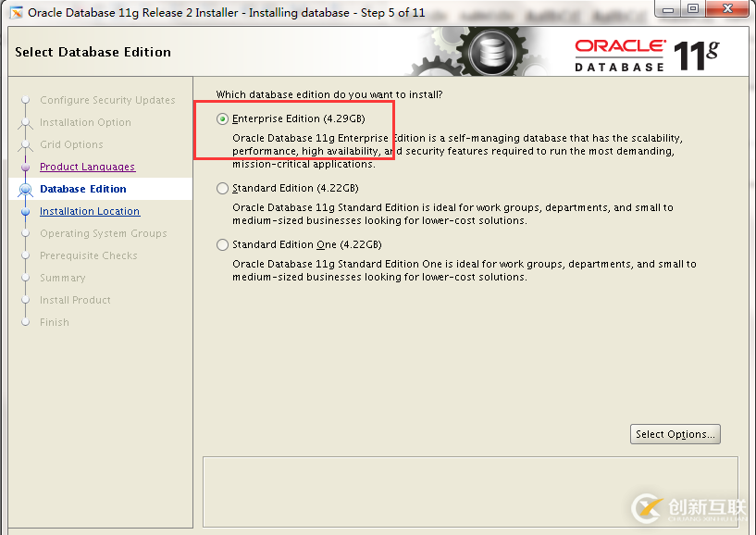Click the Summary step in the sidebar
Screen dimensions: 756x535
[x=63, y=278]
